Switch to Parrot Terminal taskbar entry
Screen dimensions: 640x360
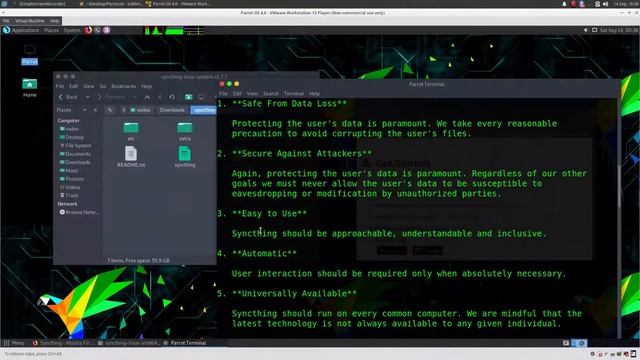coord(185,343)
